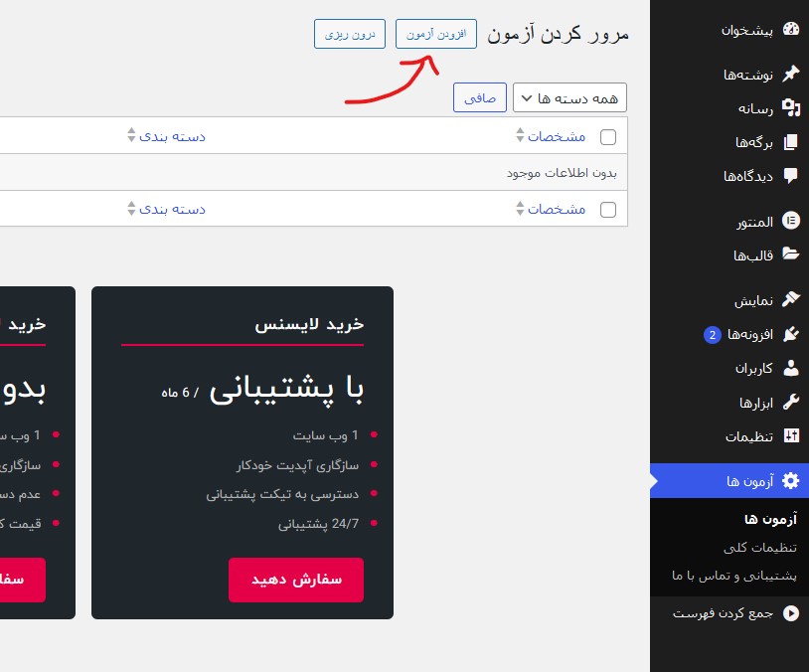Tick the select-all checkbox in table header
The image size is (809, 672).
click(608, 136)
